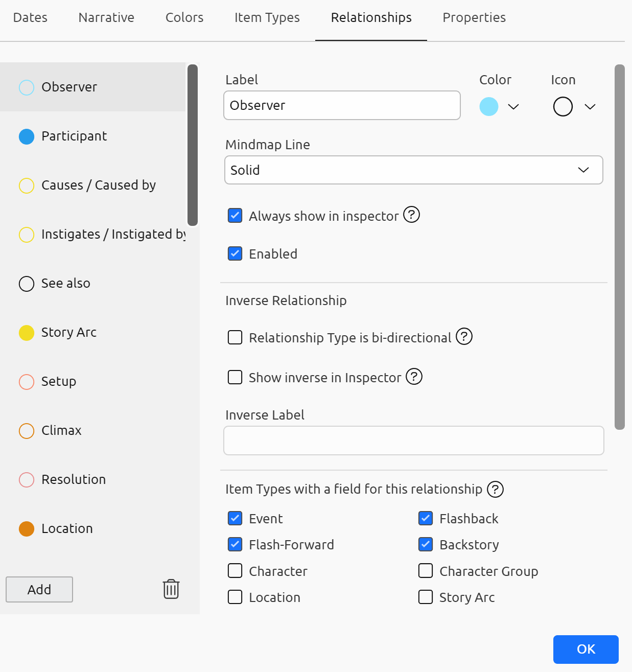632x672 pixels.
Task: Click the Add button
Action: coord(39,590)
